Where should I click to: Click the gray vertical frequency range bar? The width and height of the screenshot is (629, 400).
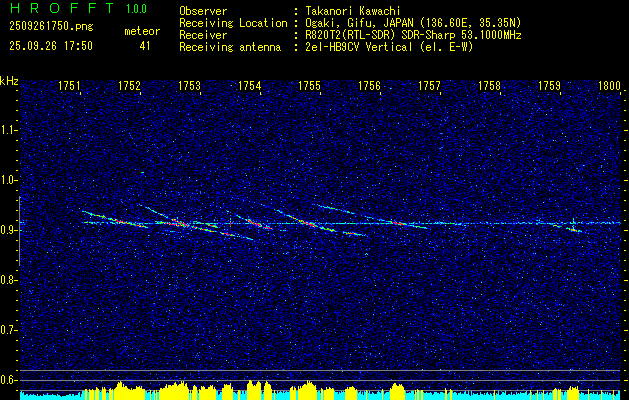19,231
